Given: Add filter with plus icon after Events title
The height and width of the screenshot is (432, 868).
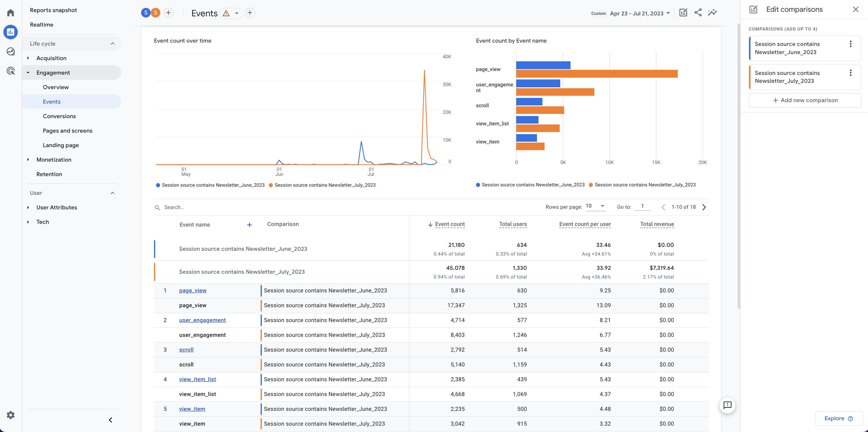Looking at the screenshot, I should pyautogui.click(x=250, y=13).
